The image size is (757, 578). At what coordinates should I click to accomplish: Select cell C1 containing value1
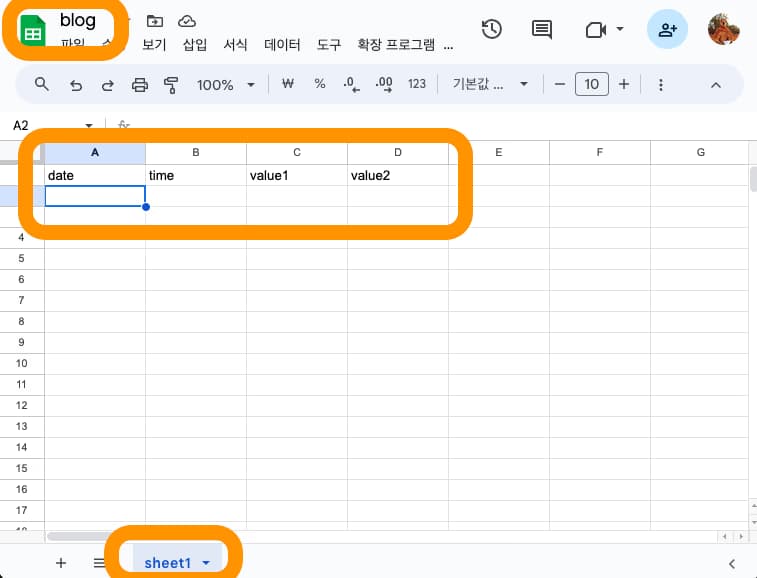297,176
